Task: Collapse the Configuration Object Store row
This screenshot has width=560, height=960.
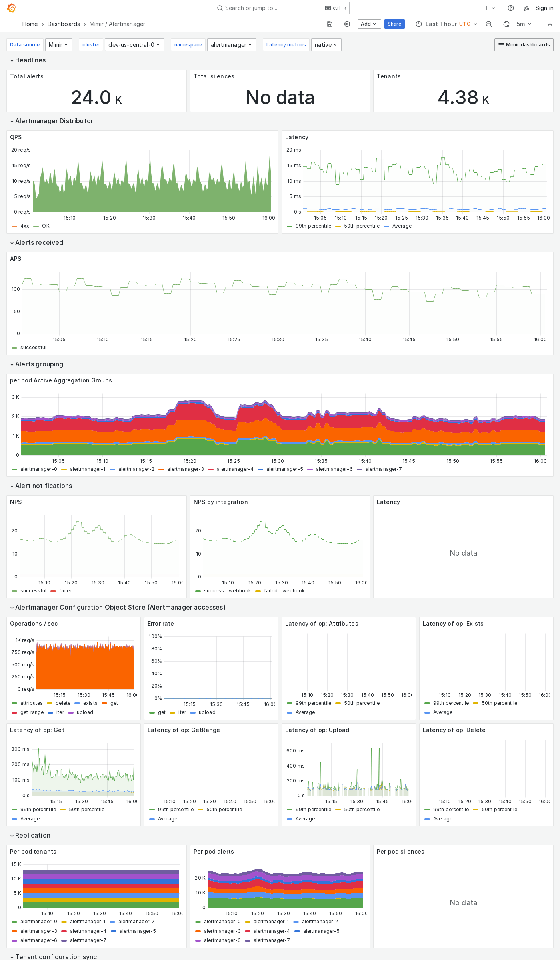Action: coord(118,607)
